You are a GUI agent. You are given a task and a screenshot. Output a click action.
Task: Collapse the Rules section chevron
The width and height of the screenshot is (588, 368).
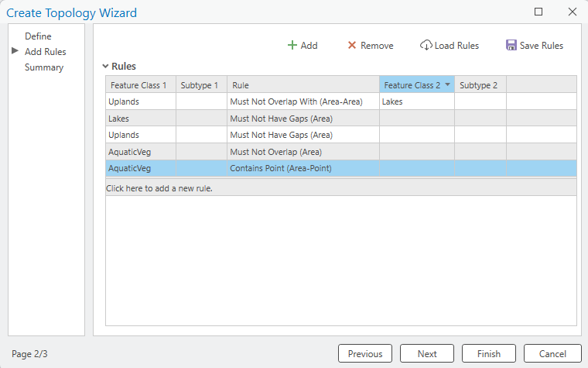point(106,67)
